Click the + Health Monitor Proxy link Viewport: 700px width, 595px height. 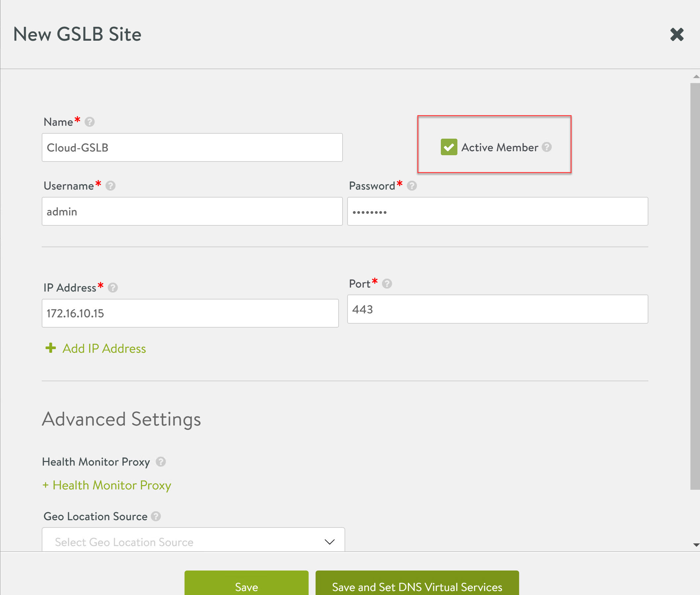(107, 485)
